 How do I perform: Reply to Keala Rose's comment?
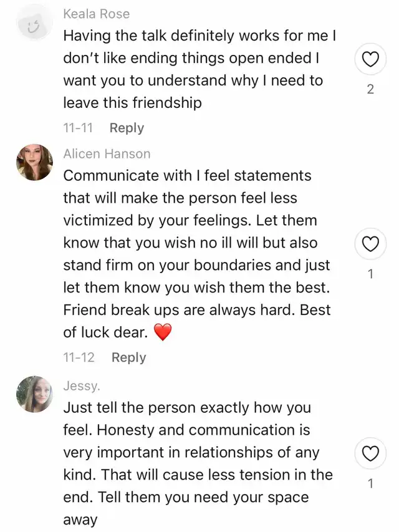(x=127, y=128)
